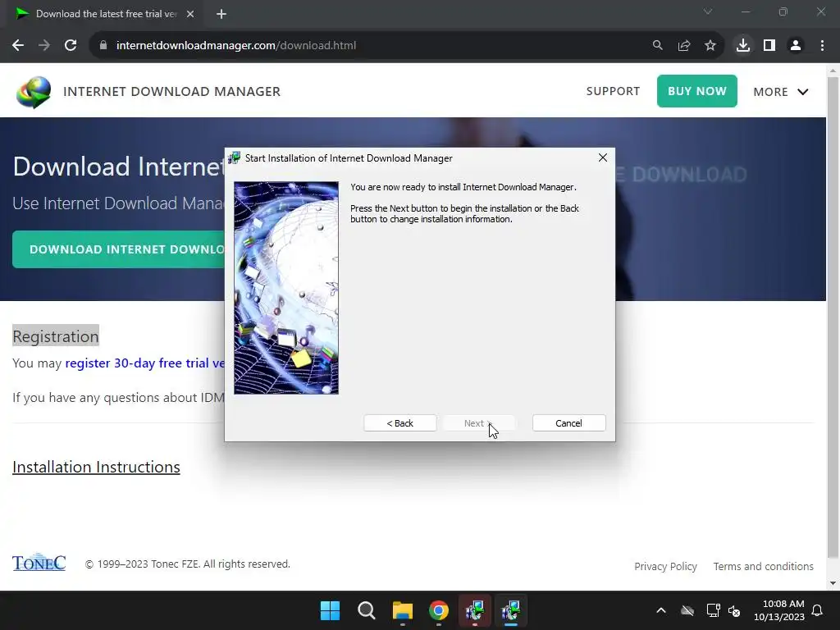Viewport: 840px width, 630px height.
Task: Open the Chrome three-dot menu
Action: 822,46
